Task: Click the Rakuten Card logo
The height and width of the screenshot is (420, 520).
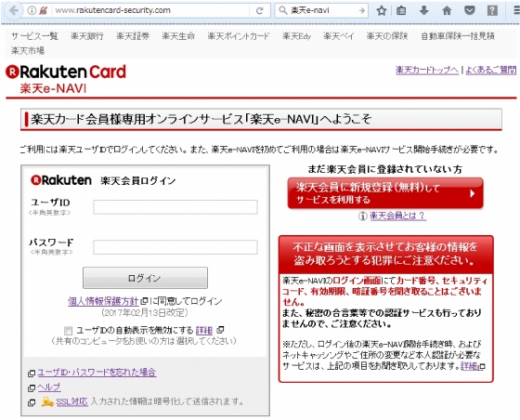Action: 66,72
